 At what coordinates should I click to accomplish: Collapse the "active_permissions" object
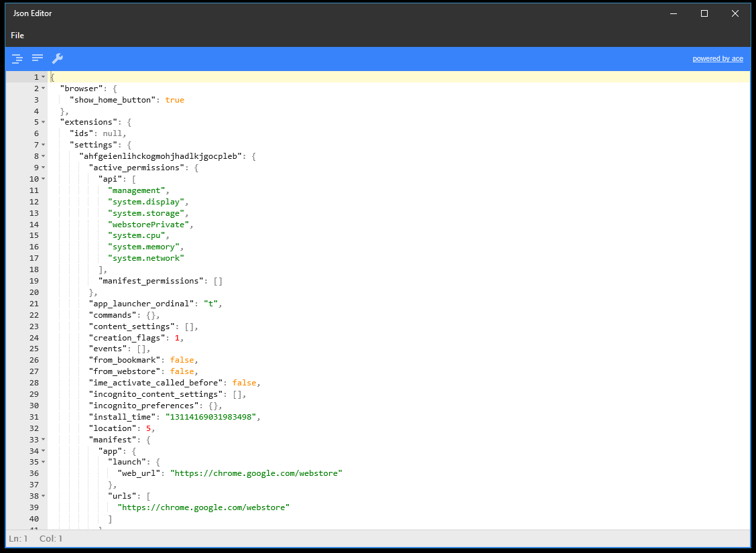coord(44,167)
